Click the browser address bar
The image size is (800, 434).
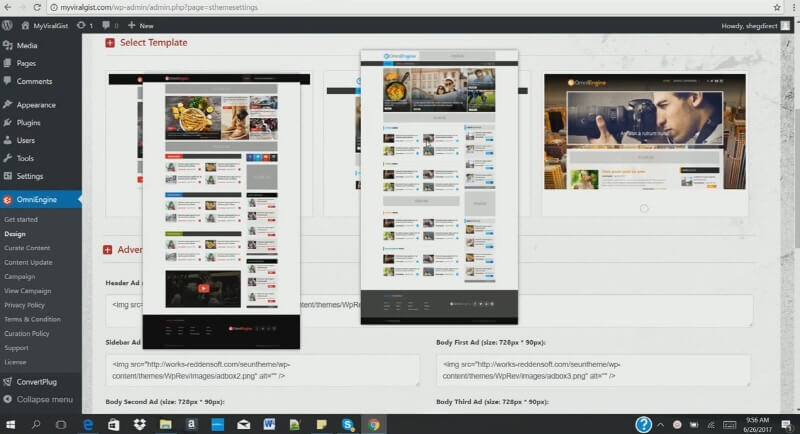click(408, 7)
